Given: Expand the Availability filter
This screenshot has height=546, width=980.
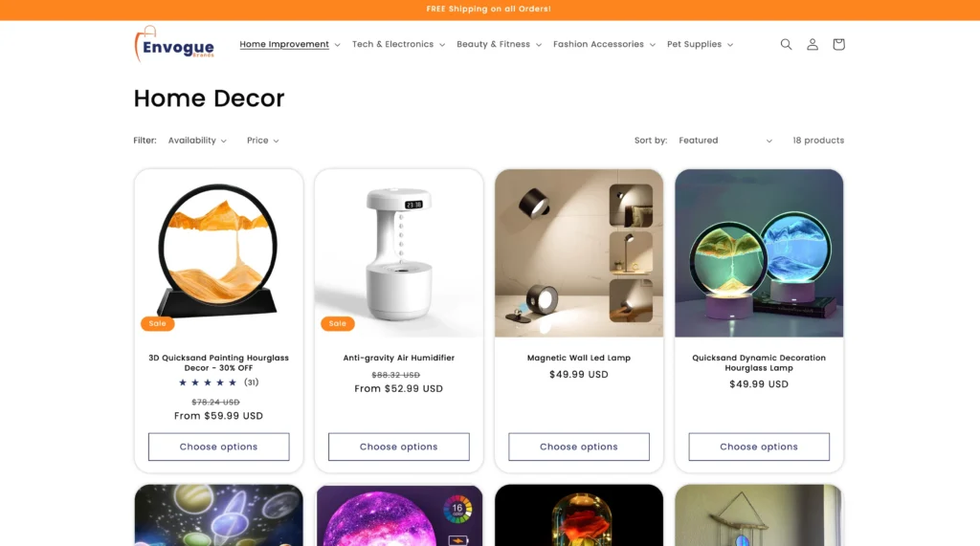Looking at the screenshot, I should coord(197,141).
